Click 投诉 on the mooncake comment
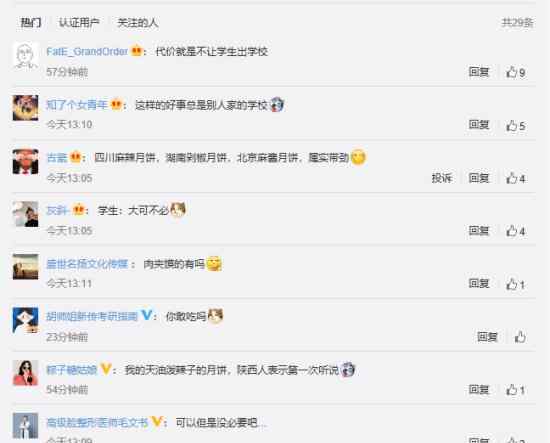 [442, 178]
